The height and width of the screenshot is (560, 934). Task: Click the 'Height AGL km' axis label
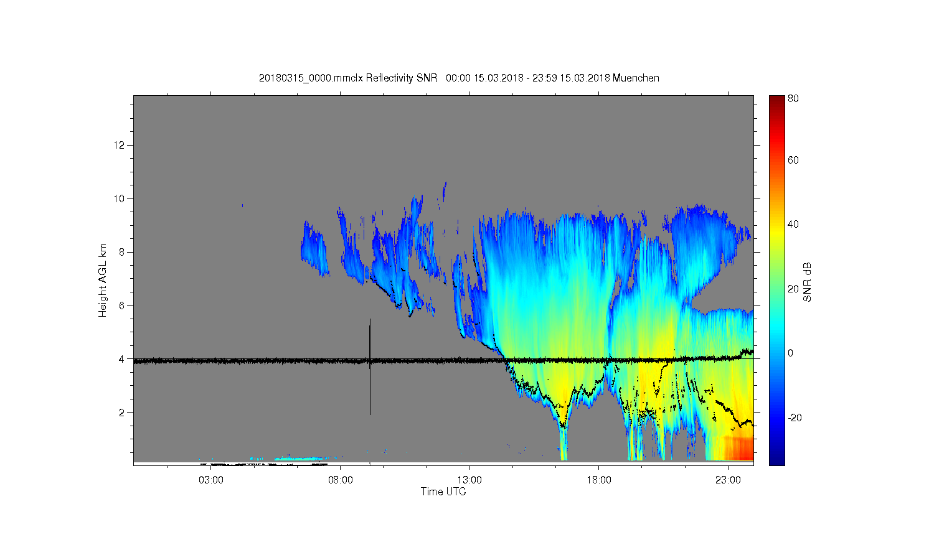point(103,280)
